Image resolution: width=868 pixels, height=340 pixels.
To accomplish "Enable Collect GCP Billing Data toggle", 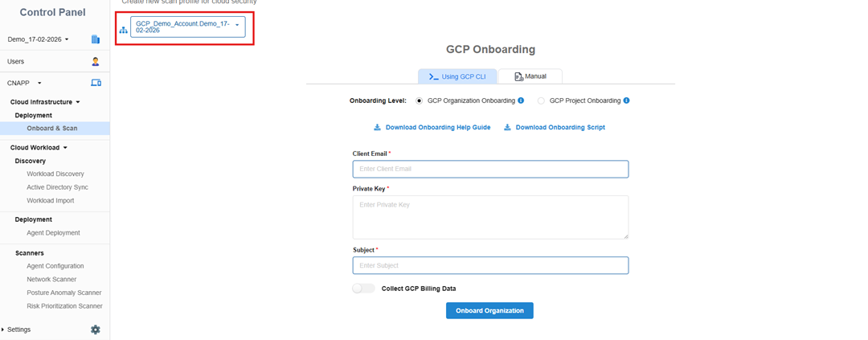I will point(364,289).
